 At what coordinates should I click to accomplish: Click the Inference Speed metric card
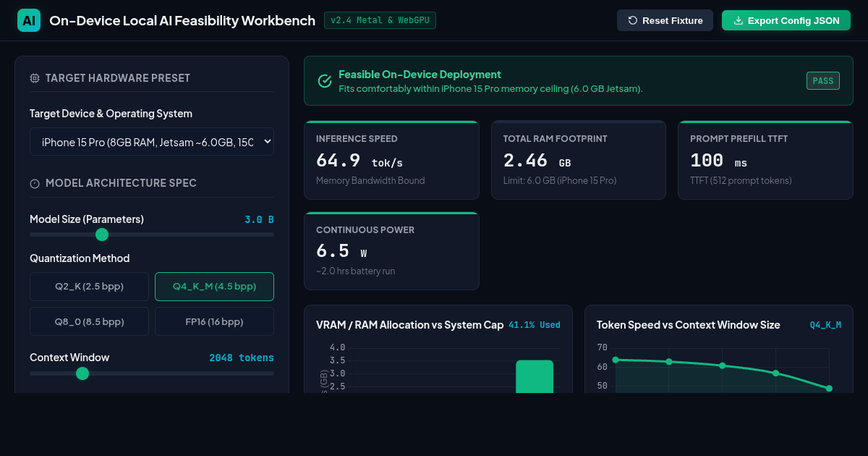point(391,160)
